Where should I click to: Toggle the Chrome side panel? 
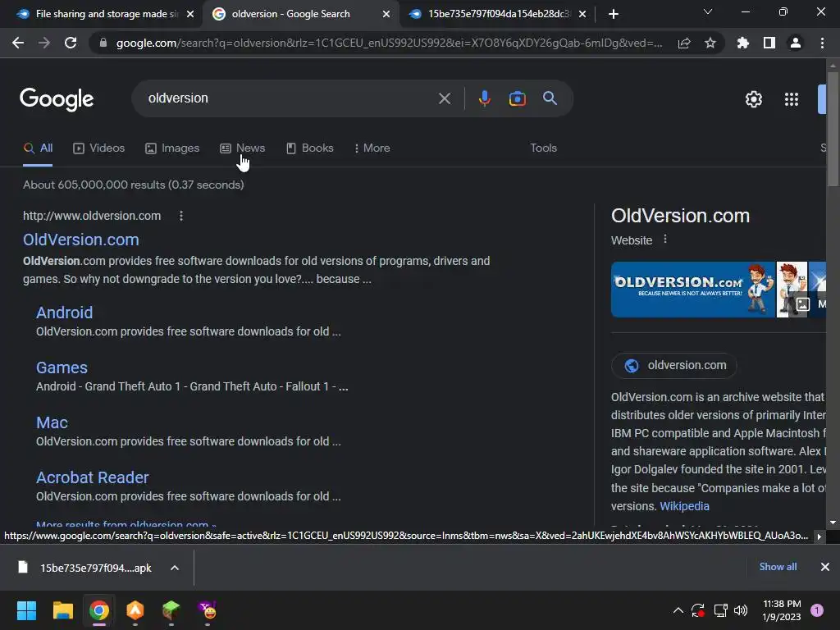point(769,43)
